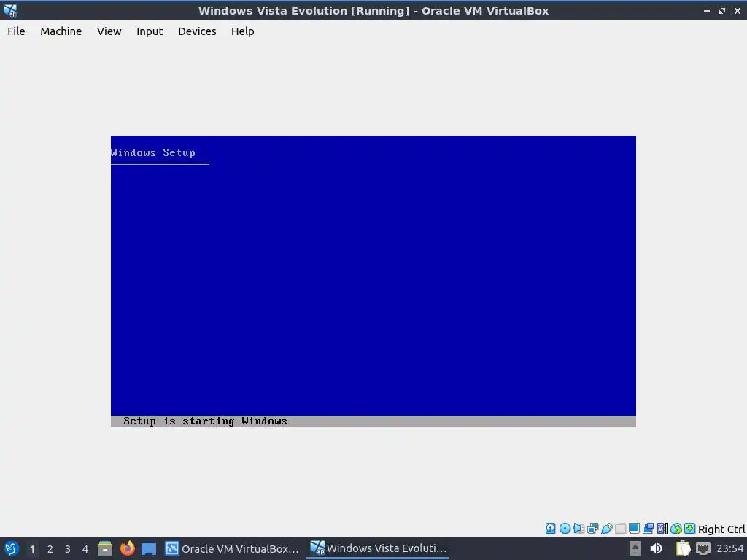This screenshot has height=560, width=747.
Task: Open the volume control tray icon
Action: click(656, 548)
